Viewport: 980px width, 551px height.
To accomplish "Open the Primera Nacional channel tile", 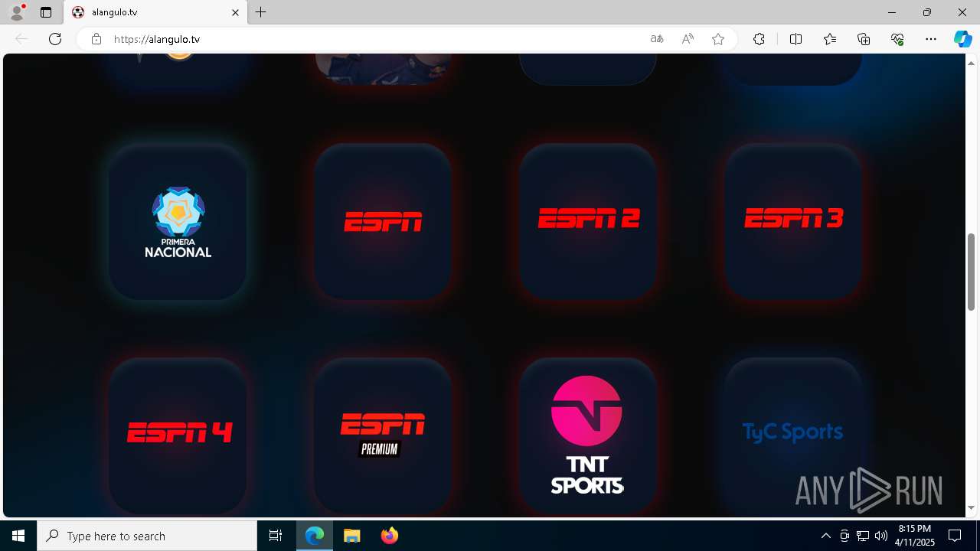I will click(x=178, y=221).
